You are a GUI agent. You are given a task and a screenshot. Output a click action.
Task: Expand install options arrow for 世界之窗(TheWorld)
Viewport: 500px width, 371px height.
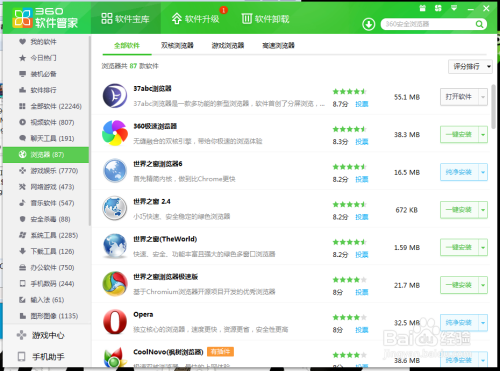click(483, 248)
